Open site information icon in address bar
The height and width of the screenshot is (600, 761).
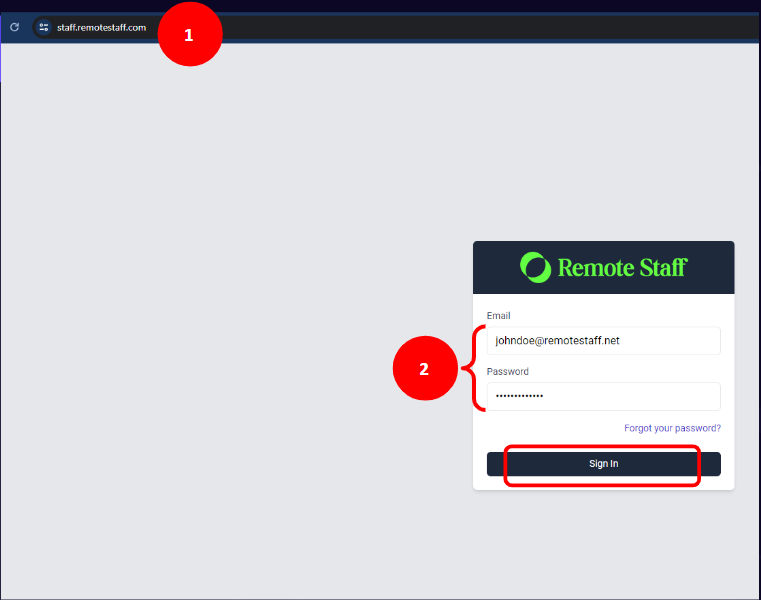coord(44,27)
